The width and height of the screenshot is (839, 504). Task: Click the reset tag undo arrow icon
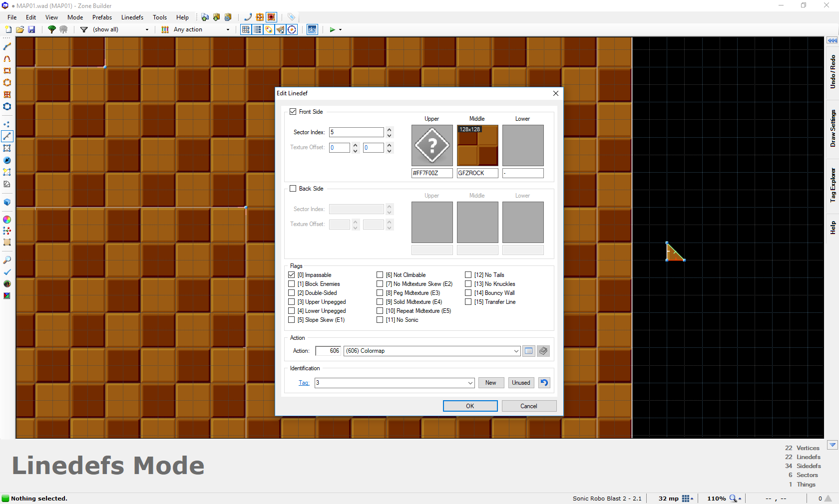[544, 383]
